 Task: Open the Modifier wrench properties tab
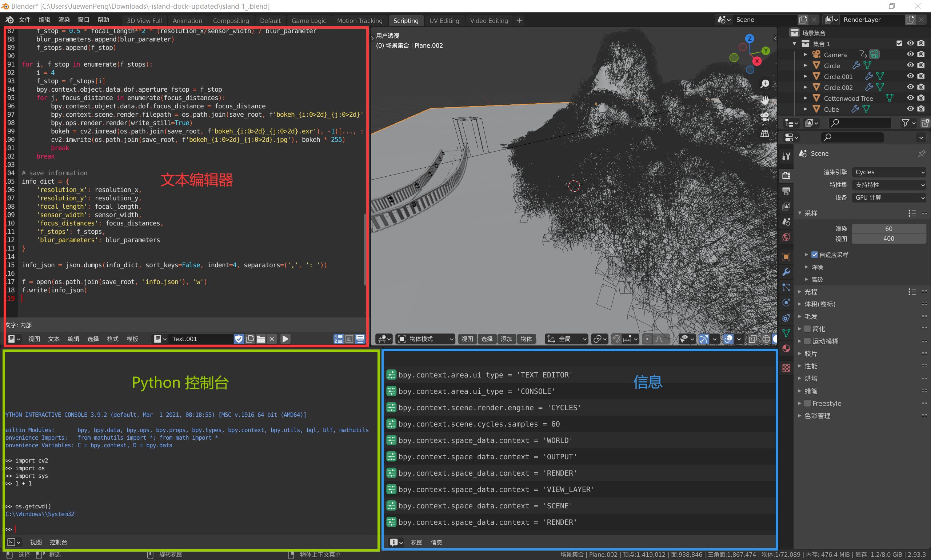pos(786,272)
